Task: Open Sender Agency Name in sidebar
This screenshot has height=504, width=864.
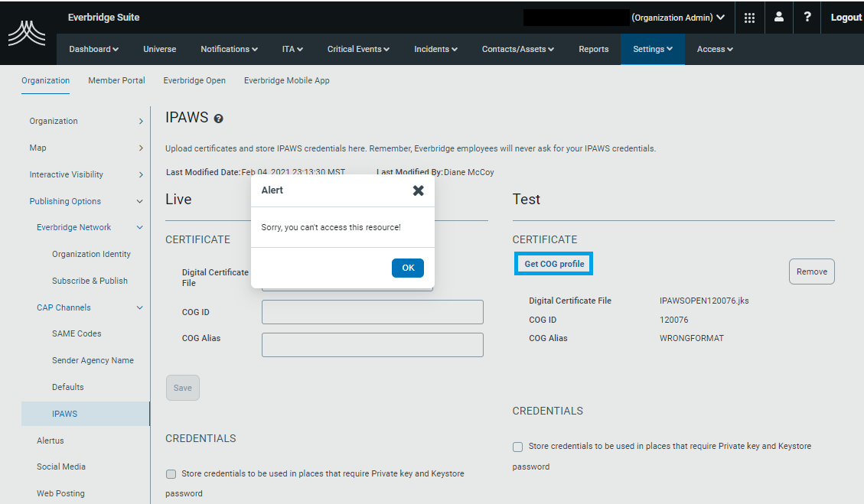Action: [93, 360]
